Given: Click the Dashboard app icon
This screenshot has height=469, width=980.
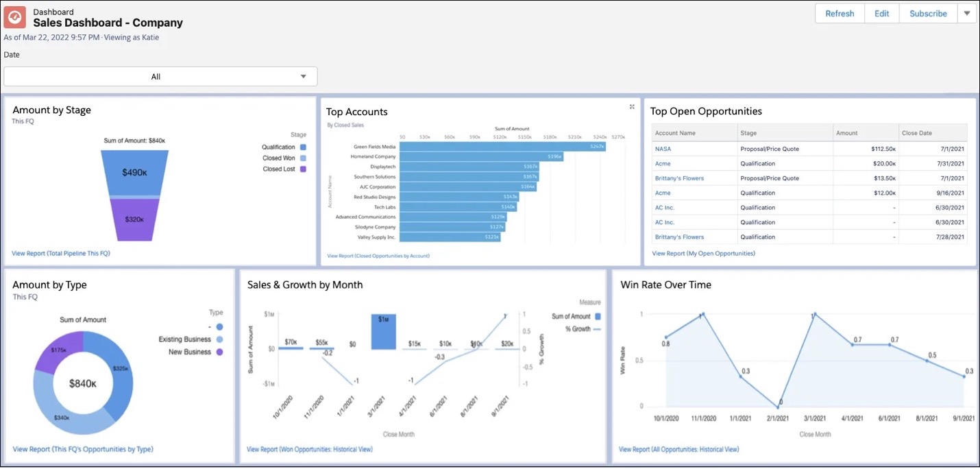Looking at the screenshot, I should click(x=15, y=17).
